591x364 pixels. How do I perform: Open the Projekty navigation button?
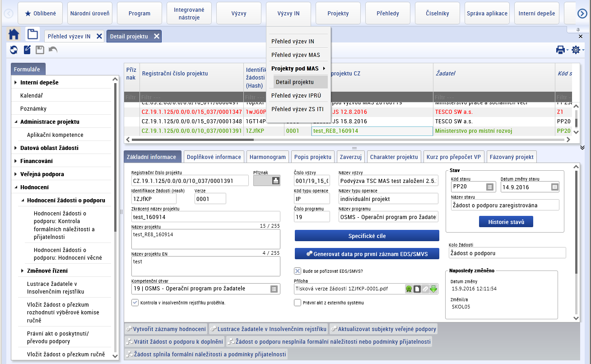(x=338, y=14)
